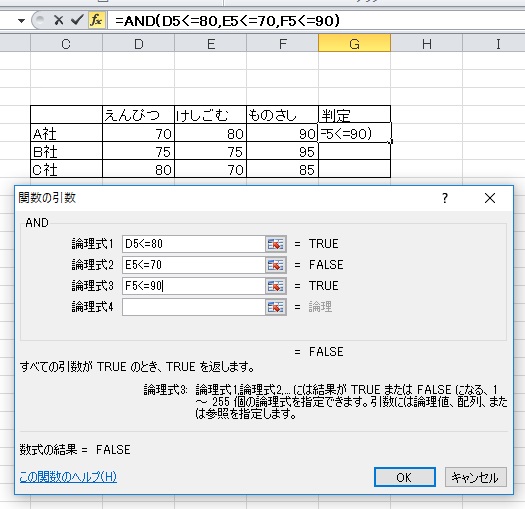Click B社 えんぴつ cell with 75

(138, 151)
